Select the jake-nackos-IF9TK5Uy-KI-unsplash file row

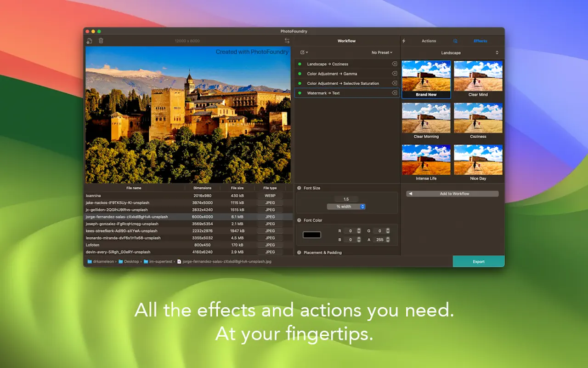click(x=189, y=202)
